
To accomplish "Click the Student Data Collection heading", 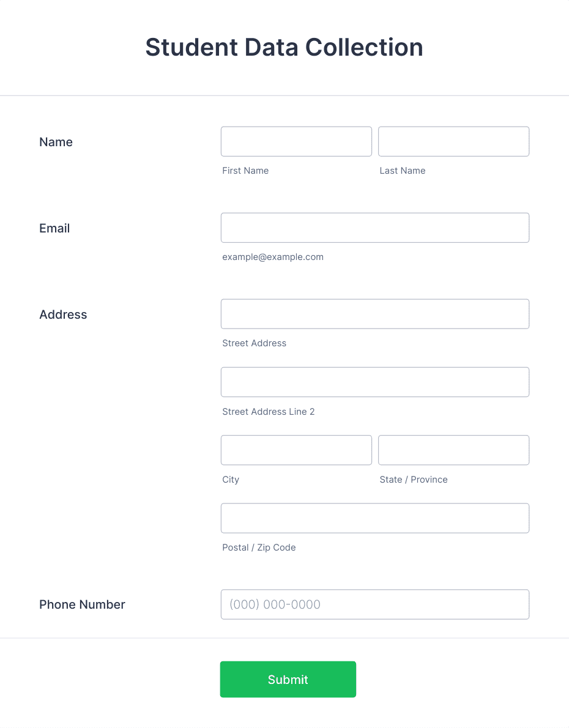I will point(284,47).
